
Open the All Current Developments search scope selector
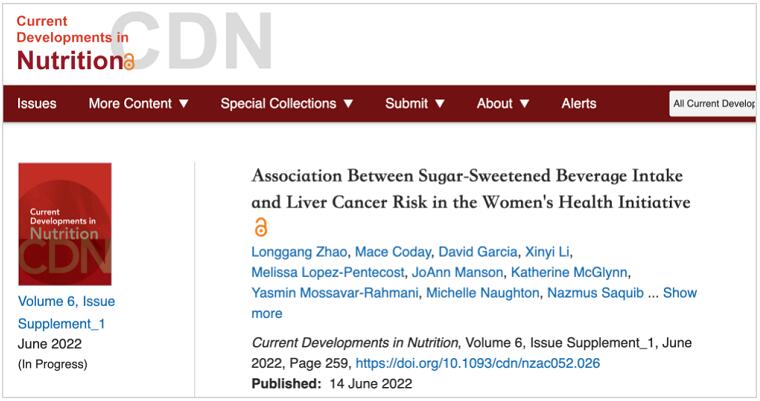[x=713, y=103]
